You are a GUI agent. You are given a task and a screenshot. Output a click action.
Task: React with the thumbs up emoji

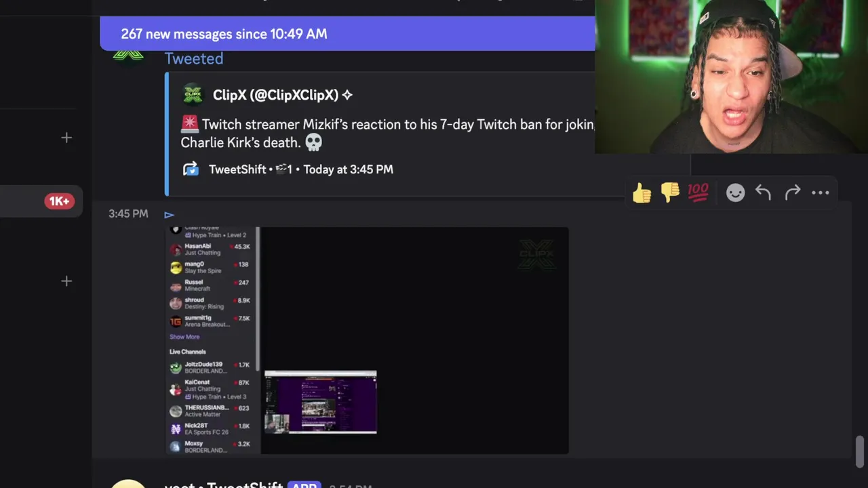[x=642, y=193]
